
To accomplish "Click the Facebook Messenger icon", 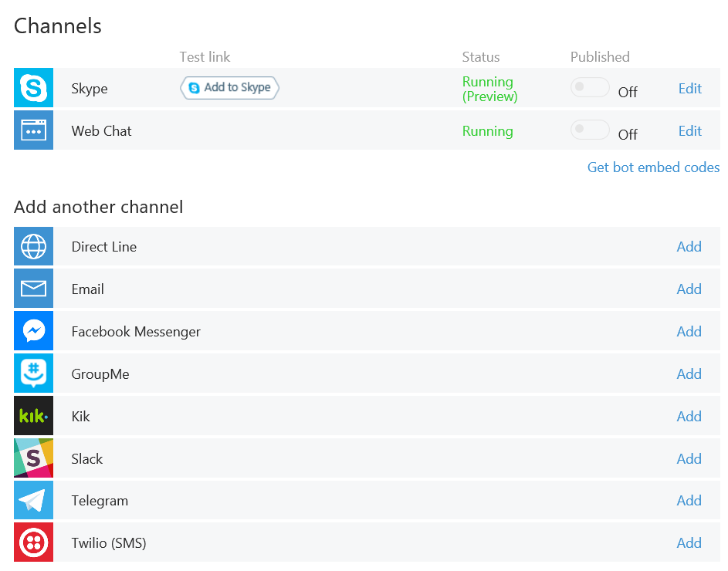I will point(33,330).
